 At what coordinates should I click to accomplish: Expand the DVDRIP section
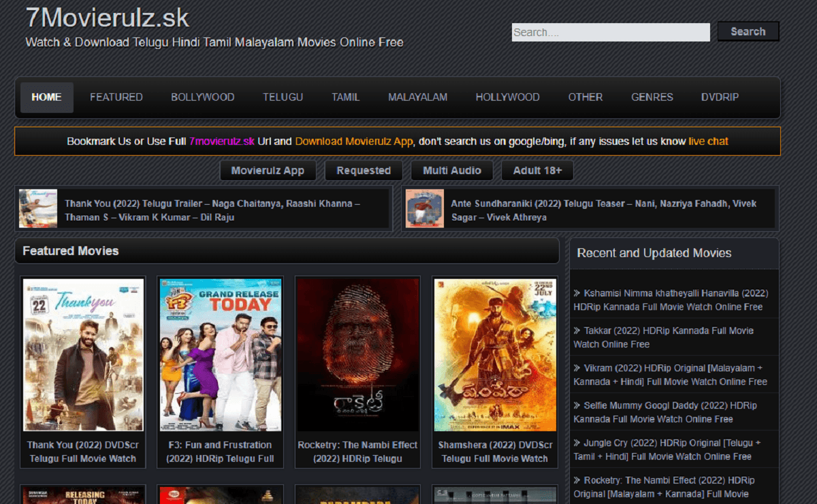719,97
